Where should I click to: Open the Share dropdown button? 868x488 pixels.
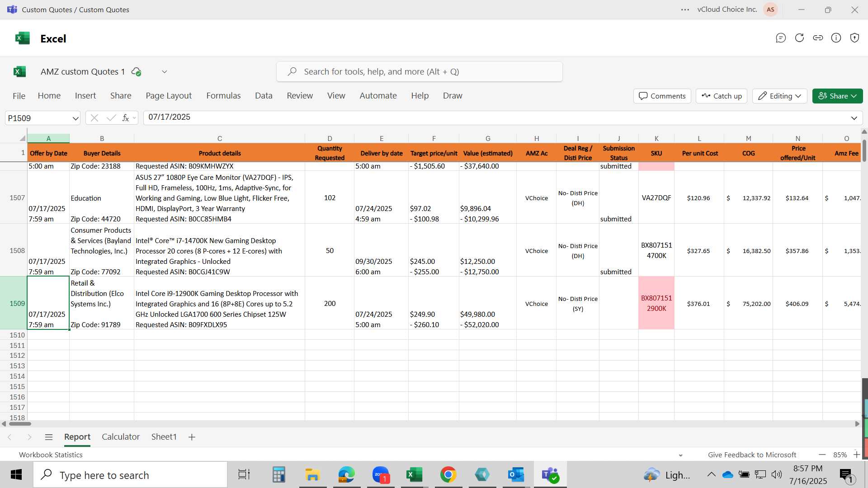coord(837,96)
